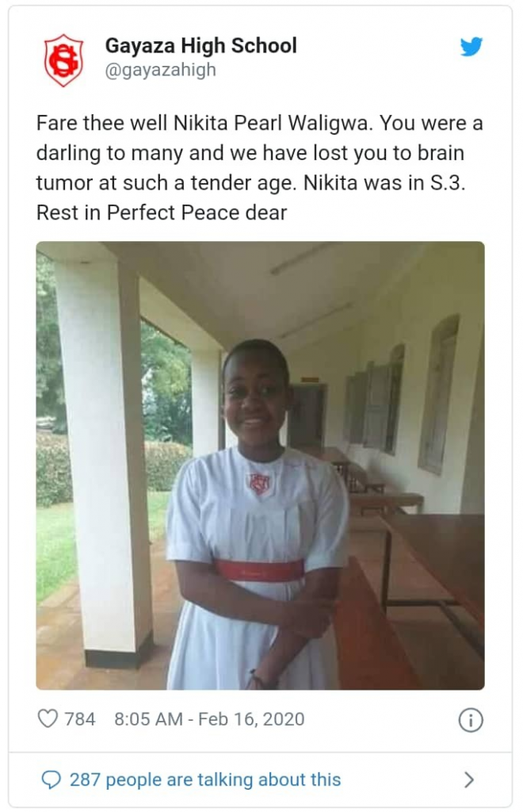Click the speech bubble conversation icon
The height and width of the screenshot is (812, 523).
(x=51, y=779)
